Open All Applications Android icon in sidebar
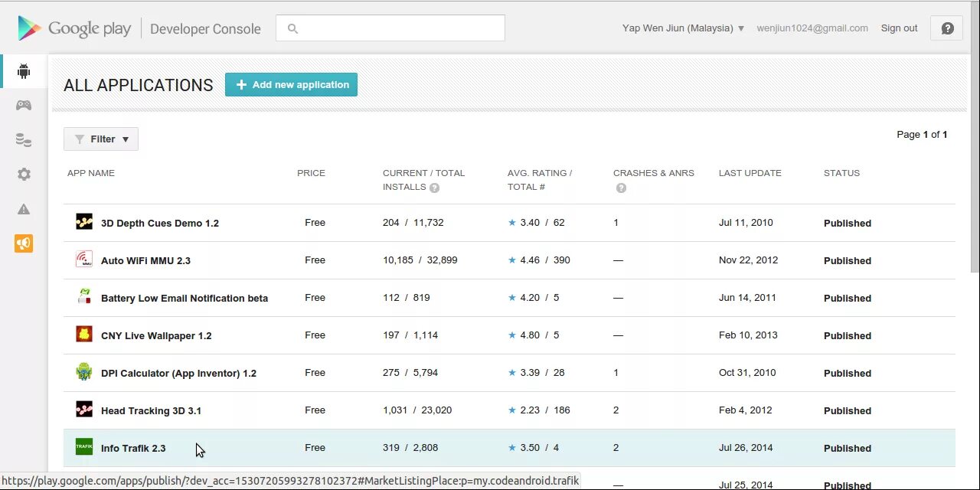980x490 pixels. pos(24,71)
